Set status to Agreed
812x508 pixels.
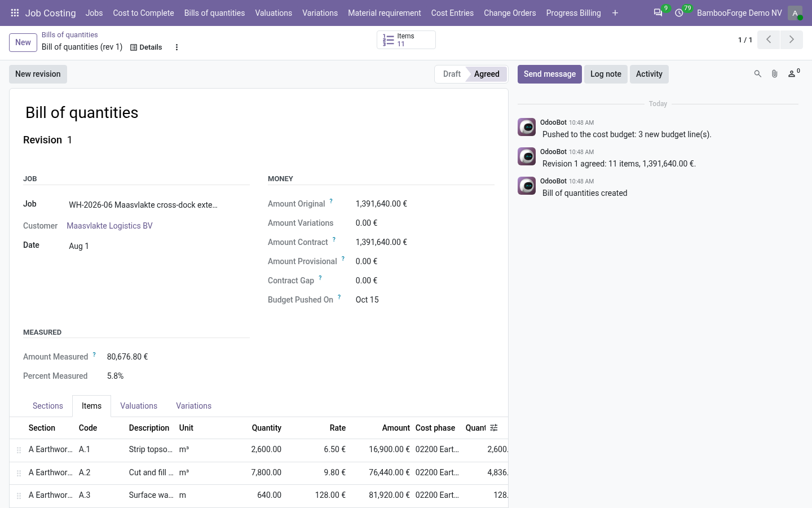487,74
